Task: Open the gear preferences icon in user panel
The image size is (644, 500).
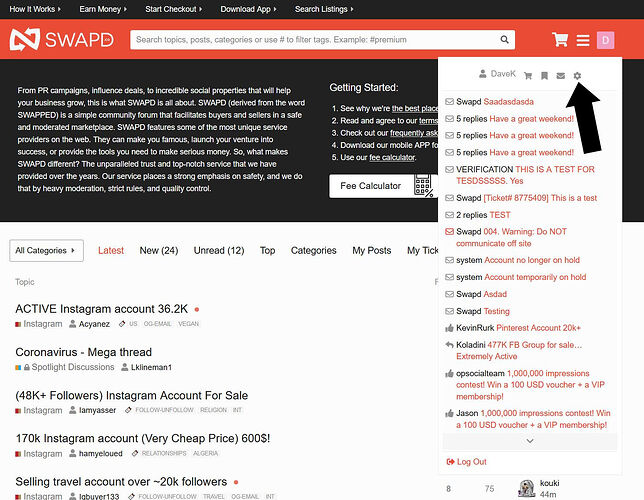Action: pyautogui.click(x=577, y=76)
